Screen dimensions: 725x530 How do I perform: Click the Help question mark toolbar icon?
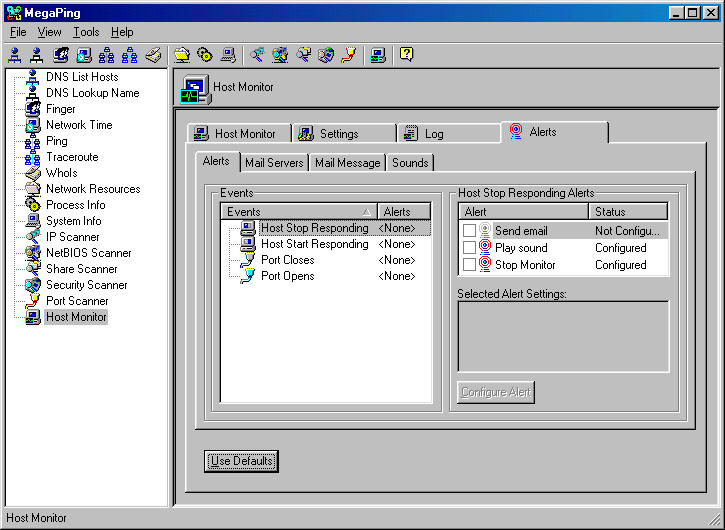point(406,55)
